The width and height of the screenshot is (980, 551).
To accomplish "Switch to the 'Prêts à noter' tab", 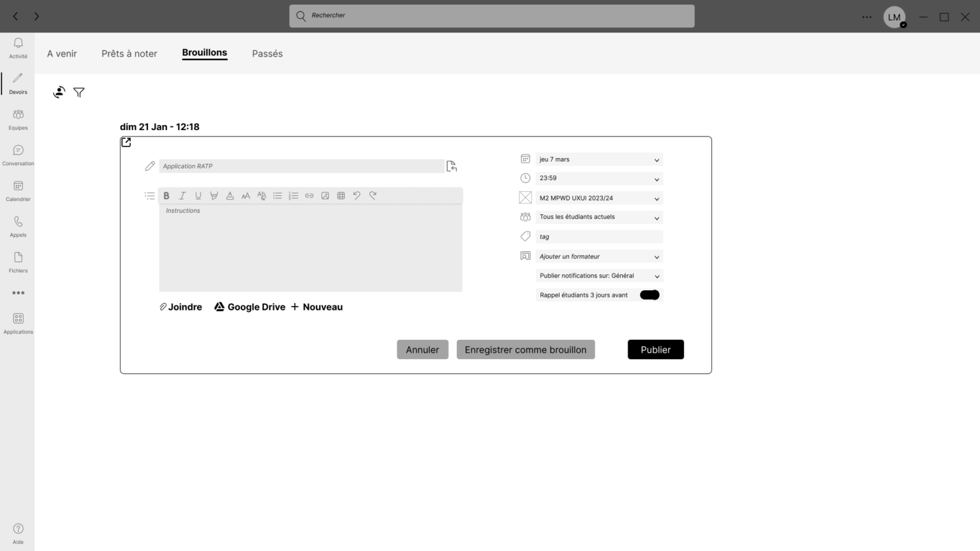I will tap(129, 54).
